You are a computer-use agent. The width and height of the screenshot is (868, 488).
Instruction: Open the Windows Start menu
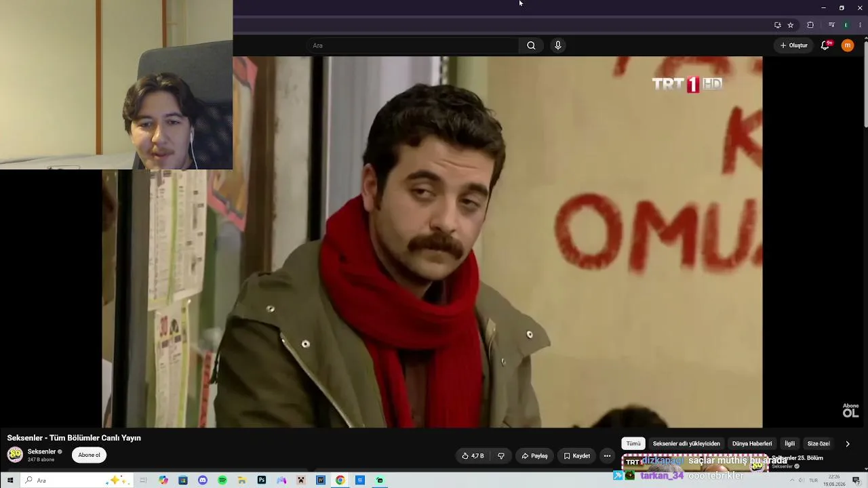click(x=10, y=481)
